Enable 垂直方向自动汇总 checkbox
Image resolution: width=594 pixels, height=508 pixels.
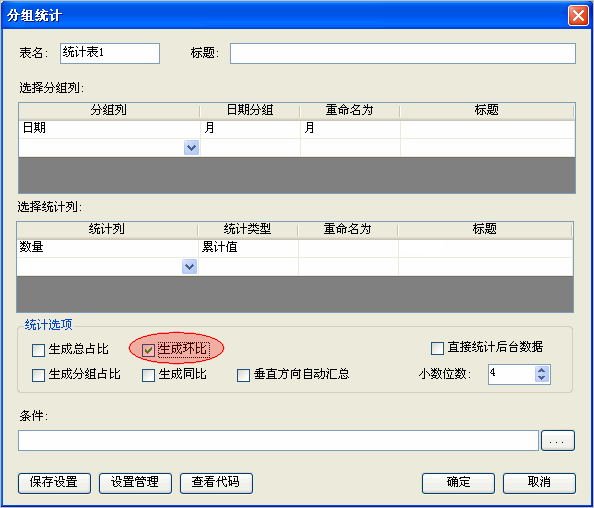(243, 375)
